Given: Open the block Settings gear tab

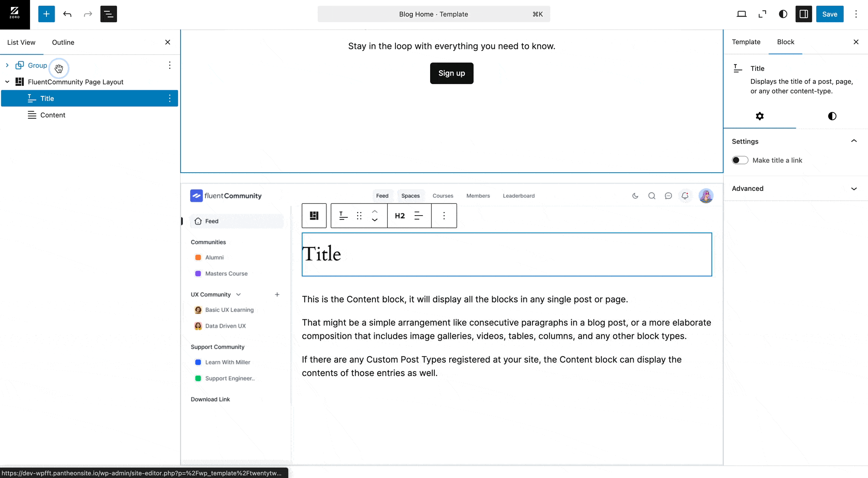Looking at the screenshot, I should pyautogui.click(x=759, y=116).
